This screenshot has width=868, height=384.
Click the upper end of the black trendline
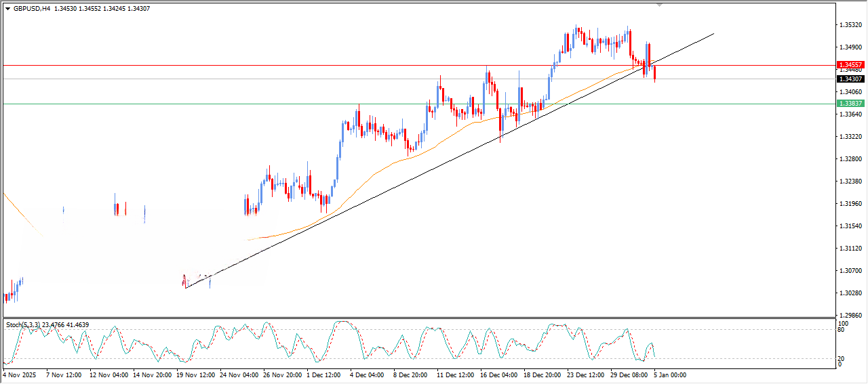[713, 33]
